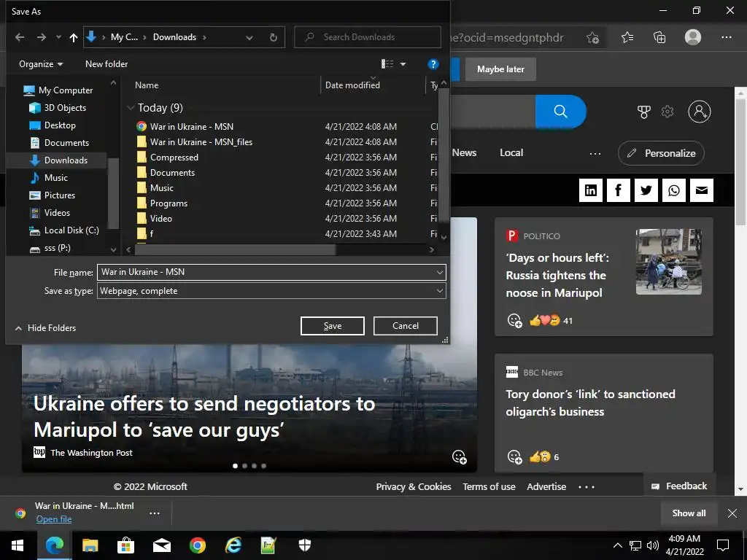The height and width of the screenshot is (560, 747).
Task: Open download item options ellipsis
Action: (155, 513)
